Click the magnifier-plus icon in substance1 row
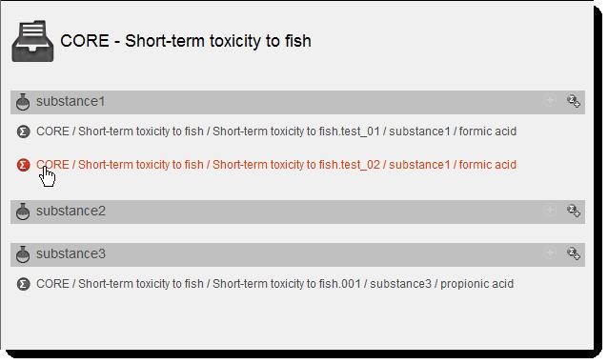The height and width of the screenshot is (364, 608). coord(574,101)
